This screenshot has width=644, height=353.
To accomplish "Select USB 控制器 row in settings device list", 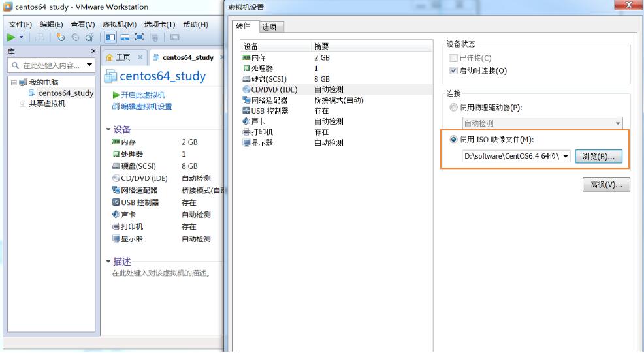I will [x=337, y=111].
